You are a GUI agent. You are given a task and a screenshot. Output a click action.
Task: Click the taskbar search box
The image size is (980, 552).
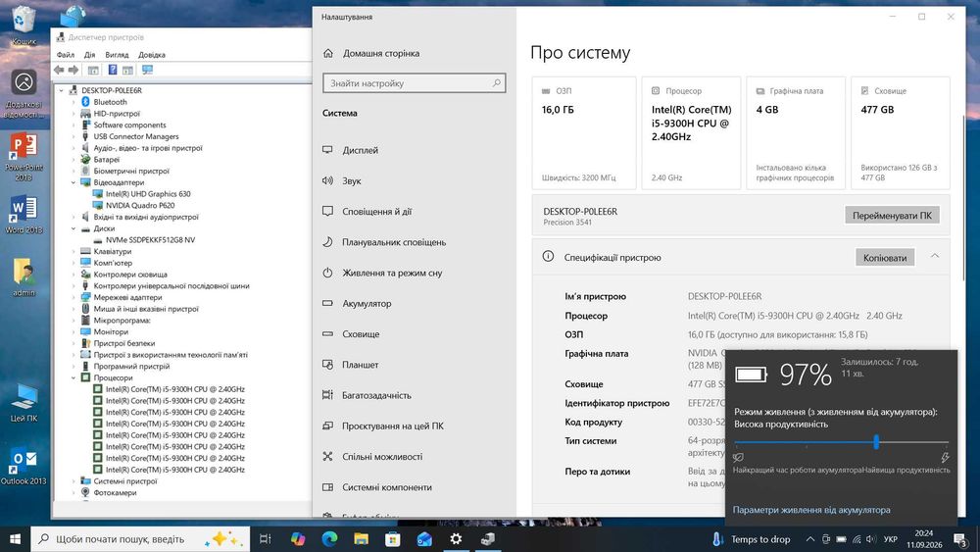[x=140, y=539]
